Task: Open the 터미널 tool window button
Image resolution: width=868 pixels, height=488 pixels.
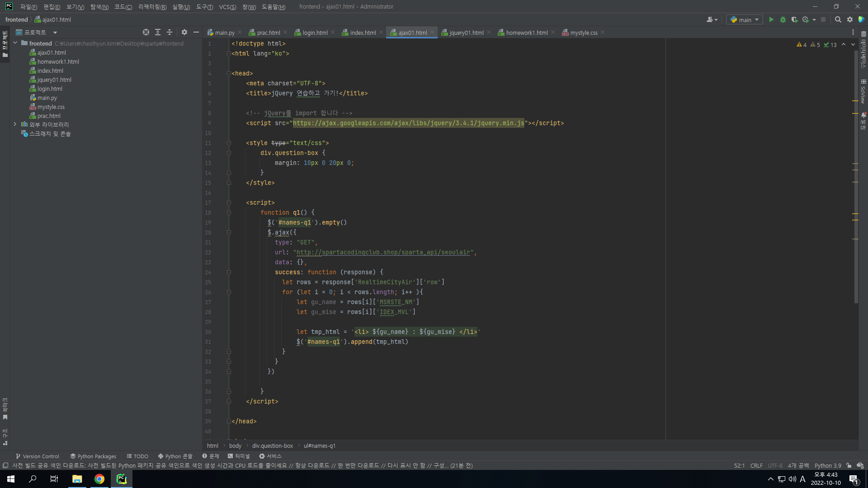Action: pos(239,456)
